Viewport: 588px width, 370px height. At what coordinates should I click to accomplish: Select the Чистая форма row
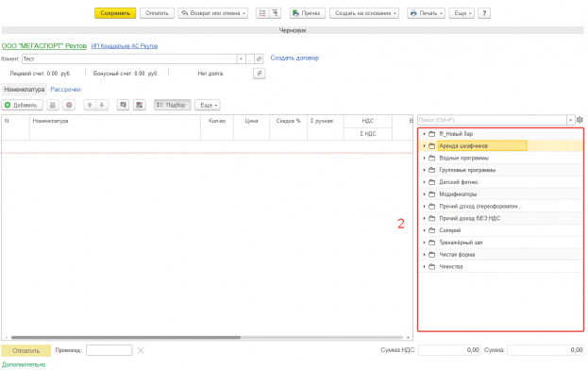(x=500, y=255)
